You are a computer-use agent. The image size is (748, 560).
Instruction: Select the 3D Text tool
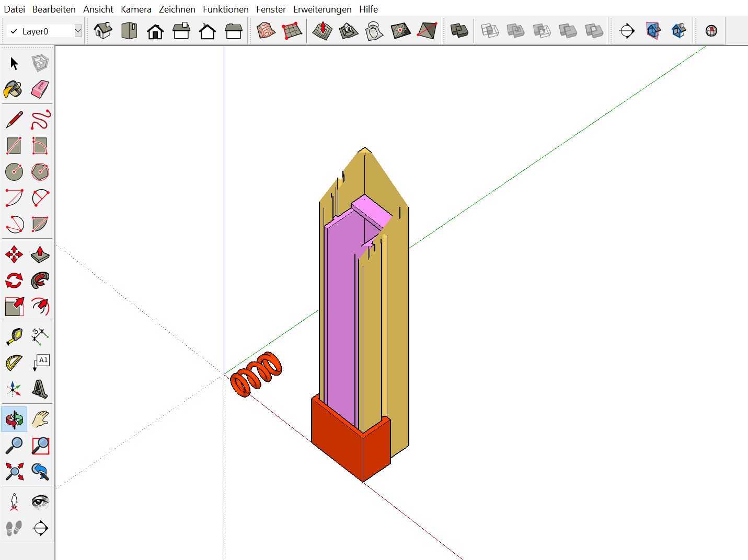[40, 389]
